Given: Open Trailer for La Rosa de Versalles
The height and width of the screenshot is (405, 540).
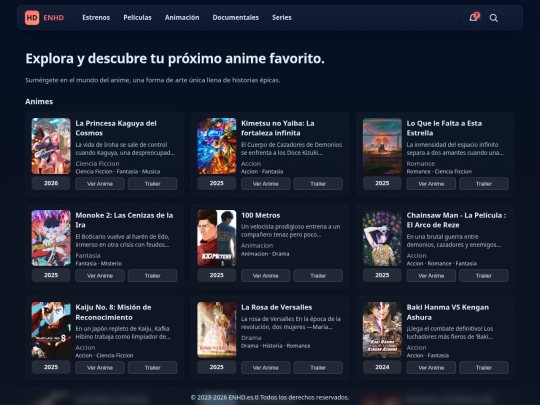Looking at the screenshot, I should tap(318, 367).
